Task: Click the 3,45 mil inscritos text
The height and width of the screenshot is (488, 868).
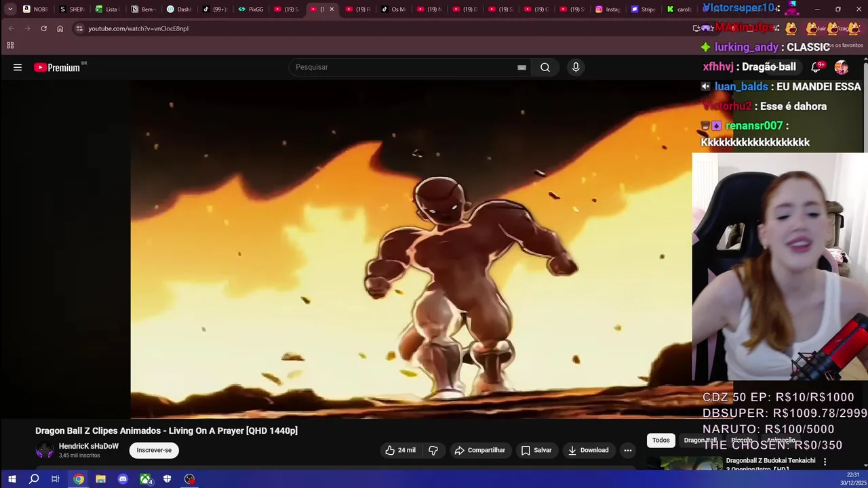Action: [x=79, y=455]
